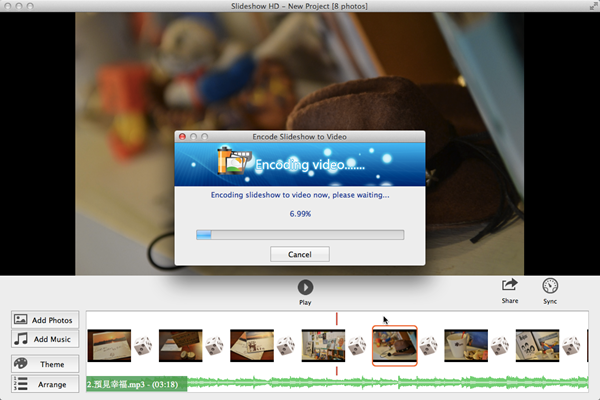
Task: Click the numbered list icon in Arrange
Action: [x=21, y=384]
